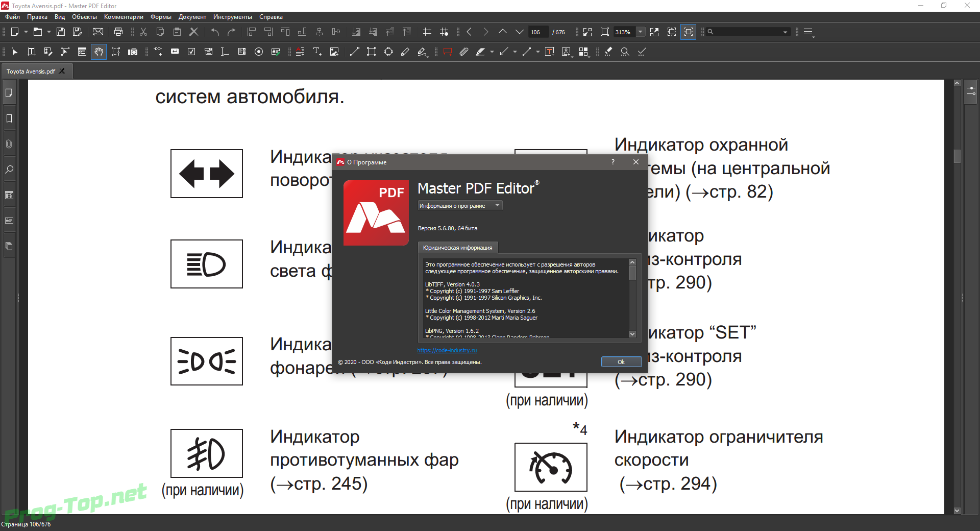Select the Hand tool
Image resolution: width=980 pixels, height=531 pixels.
99,52
